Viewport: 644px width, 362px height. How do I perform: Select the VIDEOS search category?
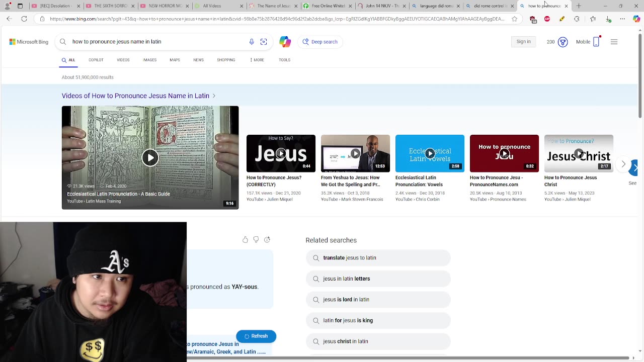pos(123,60)
